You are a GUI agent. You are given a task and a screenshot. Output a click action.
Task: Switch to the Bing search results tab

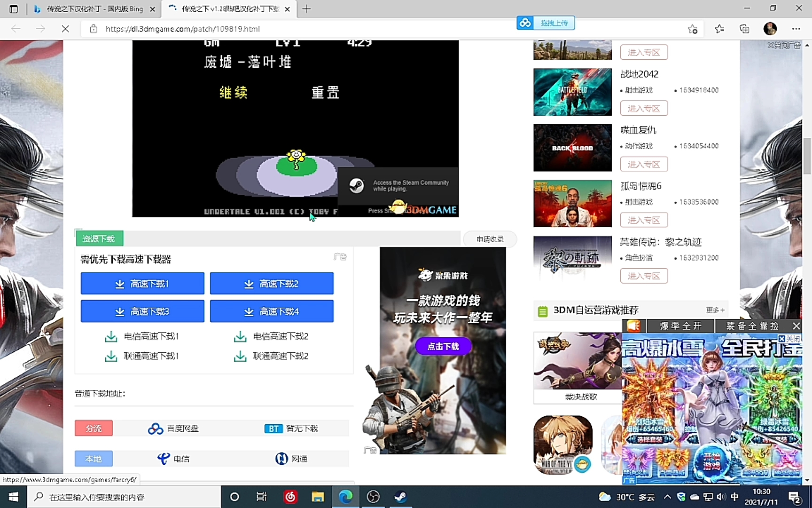tap(94, 9)
